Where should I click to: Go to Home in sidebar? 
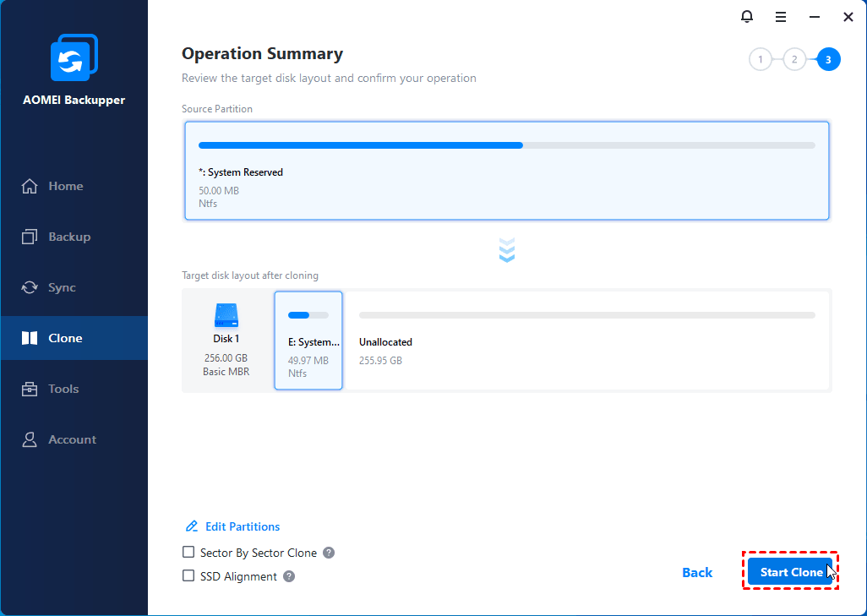pos(74,187)
